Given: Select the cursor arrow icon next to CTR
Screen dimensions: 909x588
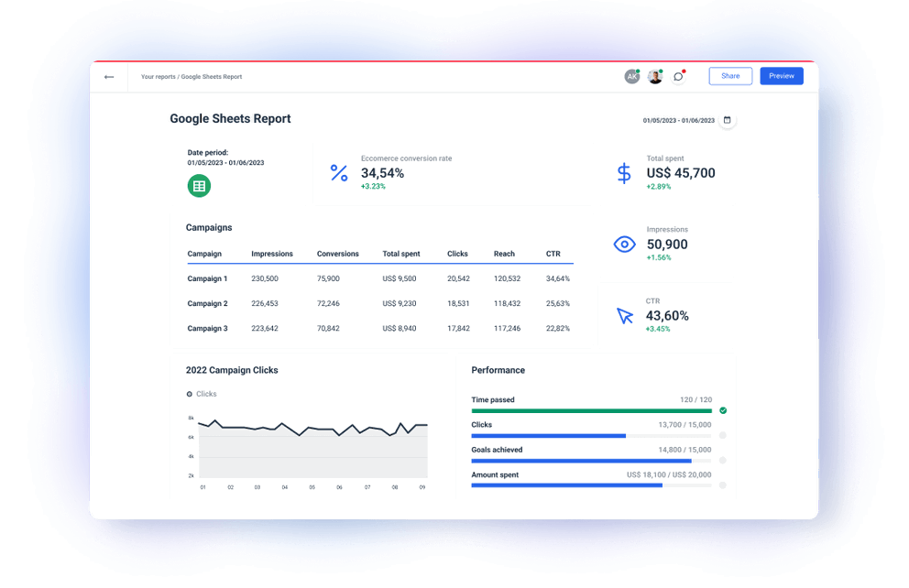Looking at the screenshot, I should [624, 315].
